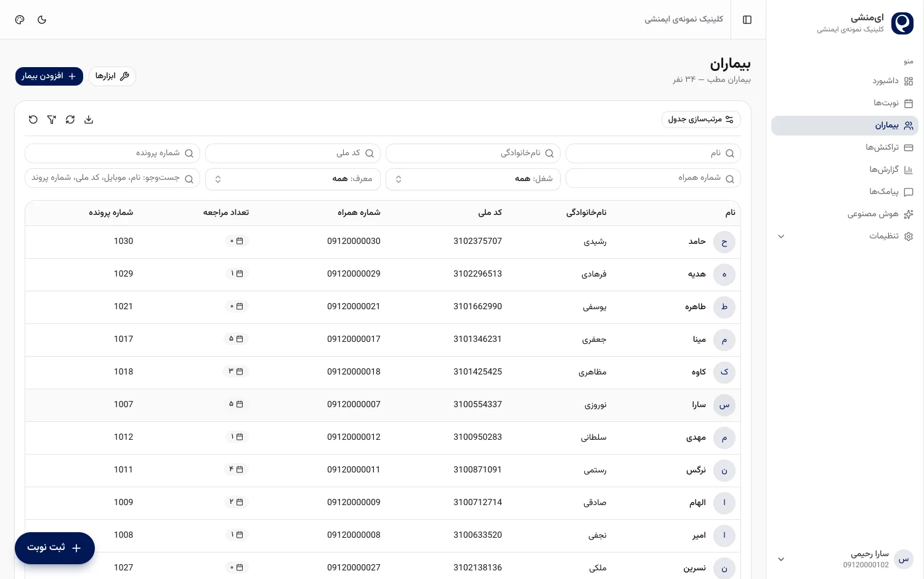This screenshot has width=924, height=579.
Task: Go to نوبت‌ها menu item
Action: click(845, 103)
